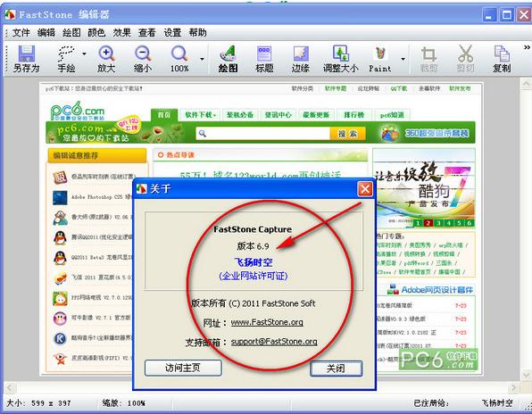Screen dimensions: 532x414
Task: Click the 首页 tab in captured webpage
Action: click(x=164, y=114)
